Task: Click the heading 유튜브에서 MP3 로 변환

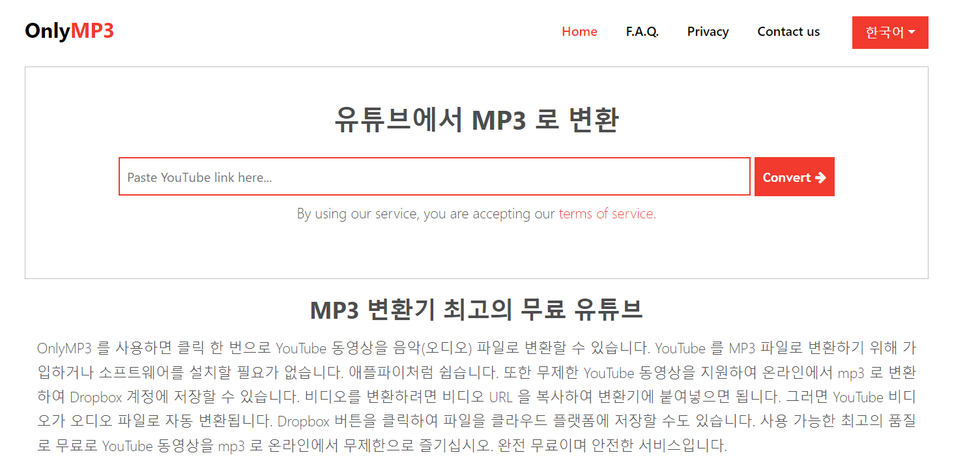Action: click(476, 121)
